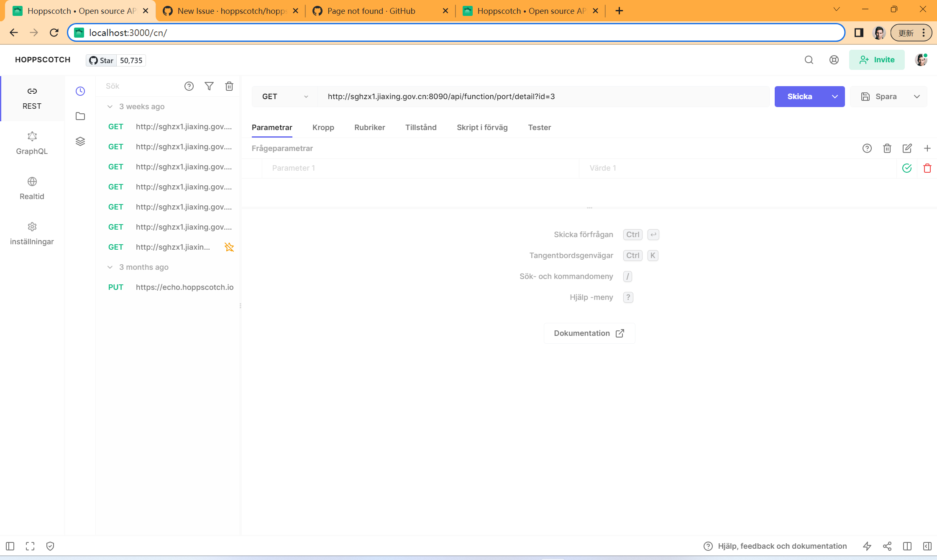This screenshot has width=937, height=560.
Task: Clear all history with trash icon
Action: coord(229,86)
